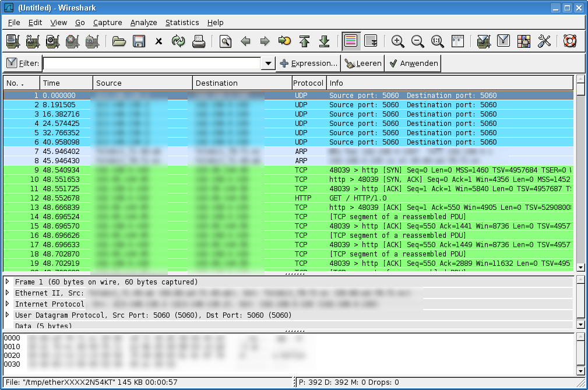Screen dimensions: 588x390
Task: Open the Capture menu
Action: [108, 23]
